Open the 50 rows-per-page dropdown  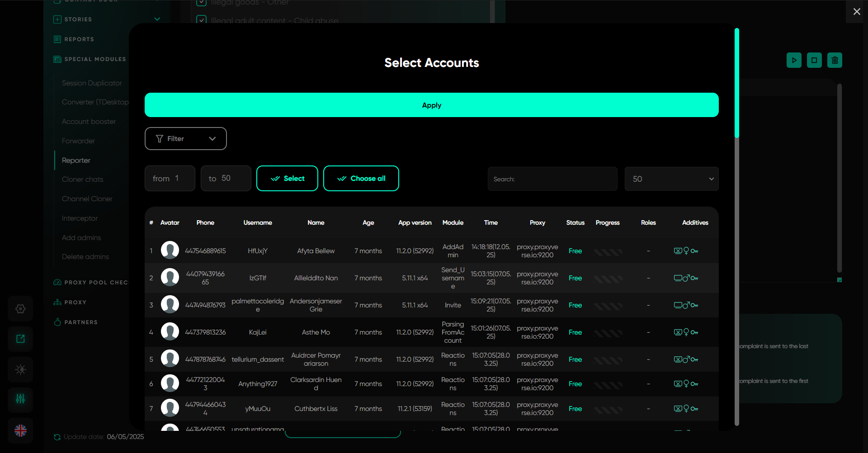671,179
